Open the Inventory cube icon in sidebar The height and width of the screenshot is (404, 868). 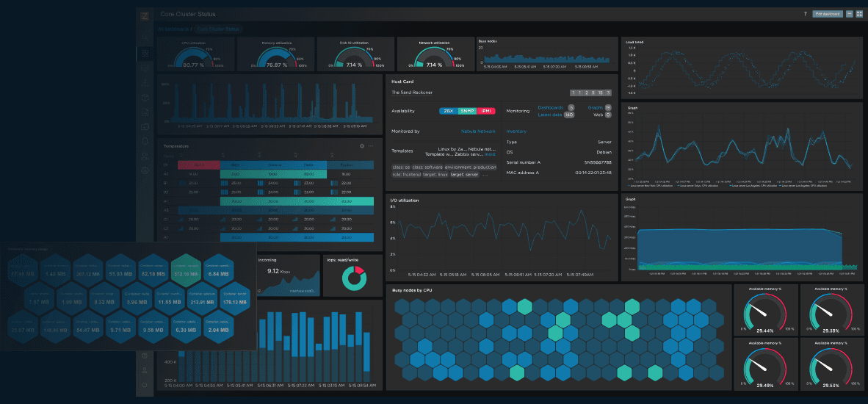[x=145, y=97]
